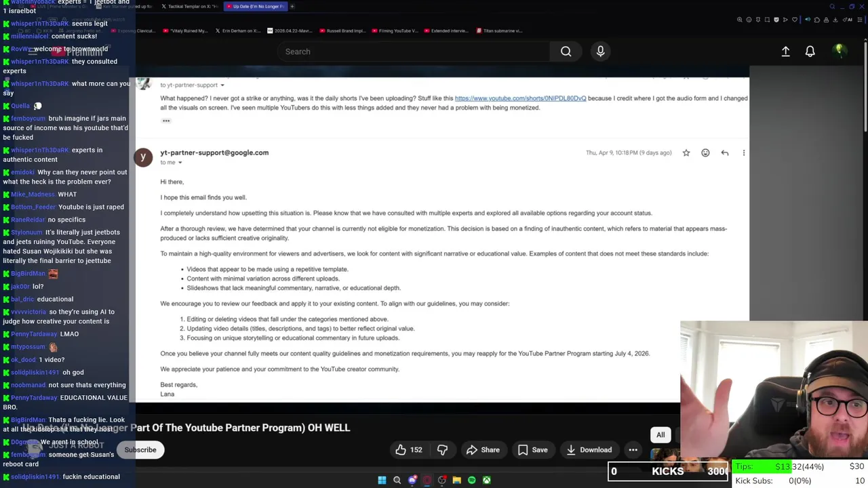Click chat username 'PennyTardaway' saying LMAO
This screenshot has width=868, height=488.
click(x=34, y=334)
